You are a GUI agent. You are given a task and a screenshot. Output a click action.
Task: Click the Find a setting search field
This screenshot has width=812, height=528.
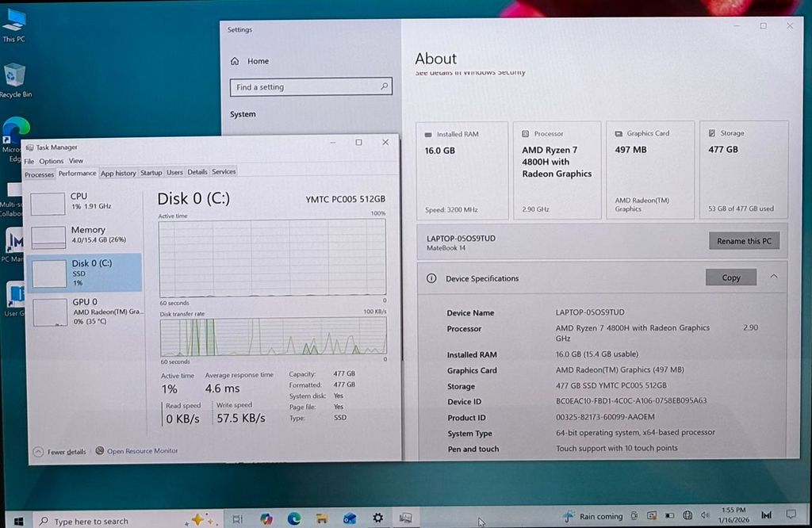311,87
